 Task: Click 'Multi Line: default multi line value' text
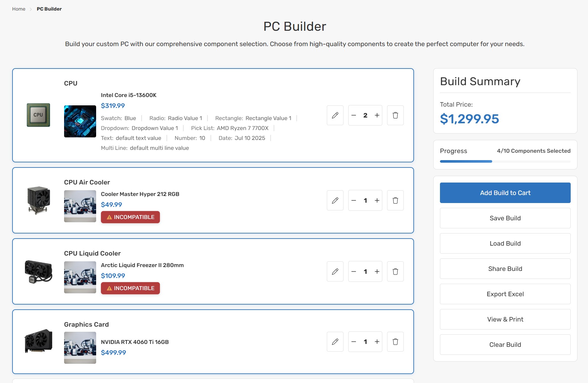pos(145,148)
